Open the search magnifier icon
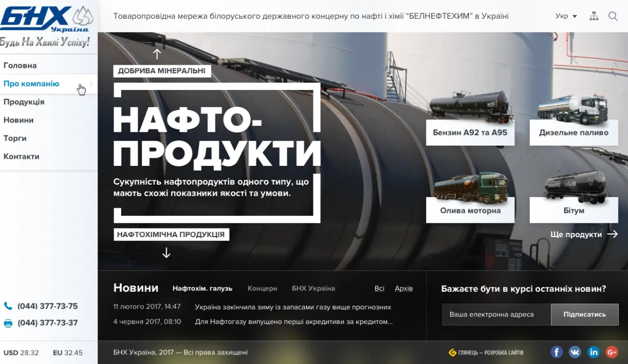 613,16
